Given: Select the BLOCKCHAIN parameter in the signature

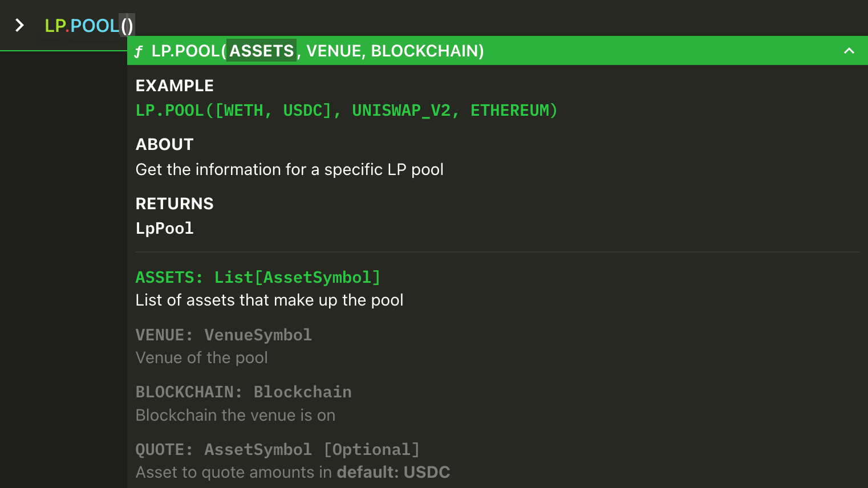Looking at the screenshot, I should coord(424,51).
